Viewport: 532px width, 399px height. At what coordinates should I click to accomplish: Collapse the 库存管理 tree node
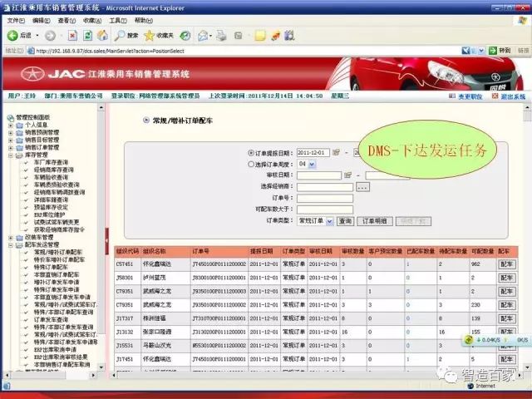(11, 155)
